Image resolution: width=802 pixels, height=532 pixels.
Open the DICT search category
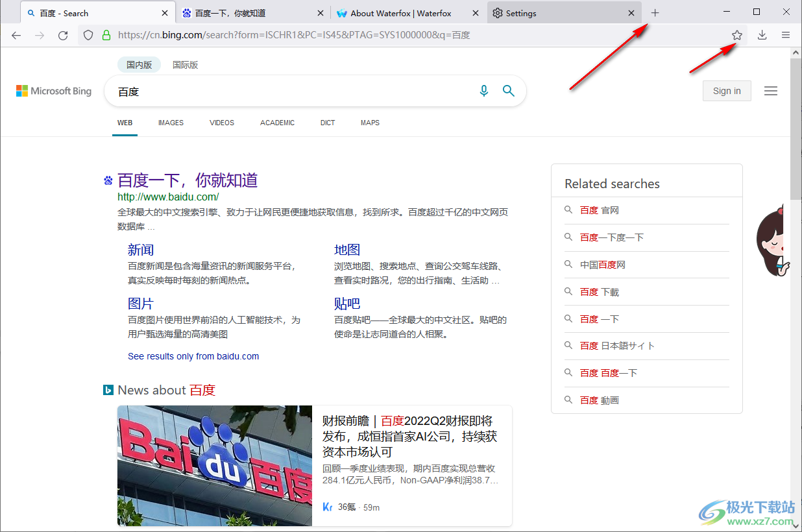point(328,123)
